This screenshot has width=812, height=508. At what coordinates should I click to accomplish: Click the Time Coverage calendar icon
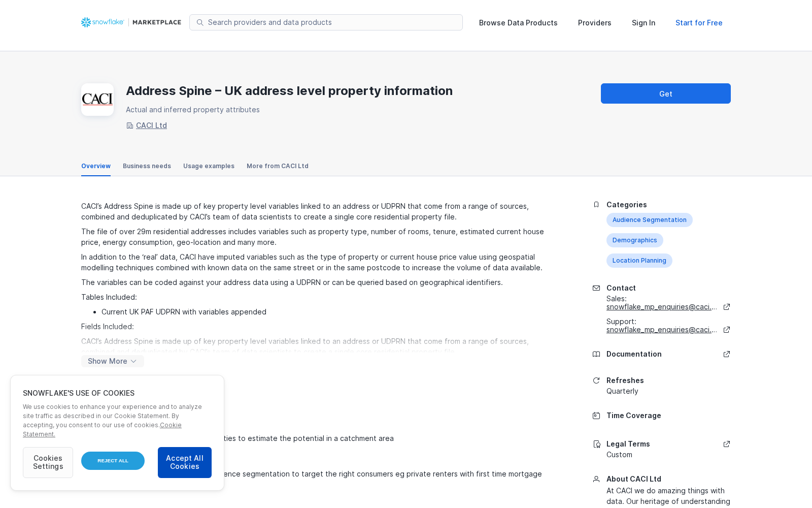(x=596, y=416)
